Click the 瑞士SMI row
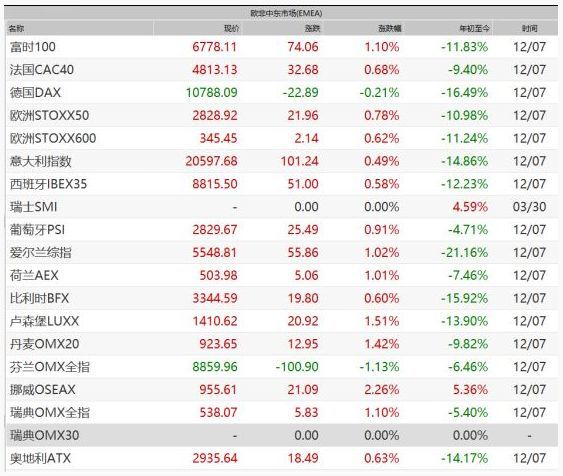Image resolution: width=563 pixels, height=476 pixels. [x=282, y=207]
